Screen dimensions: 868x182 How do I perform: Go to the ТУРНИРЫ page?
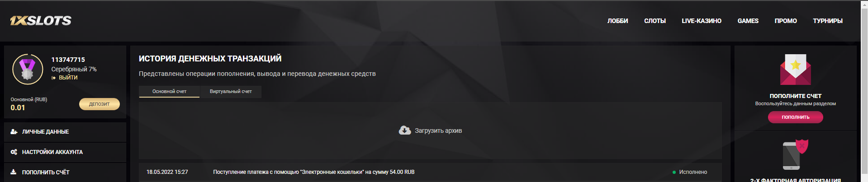pos(827,21)
